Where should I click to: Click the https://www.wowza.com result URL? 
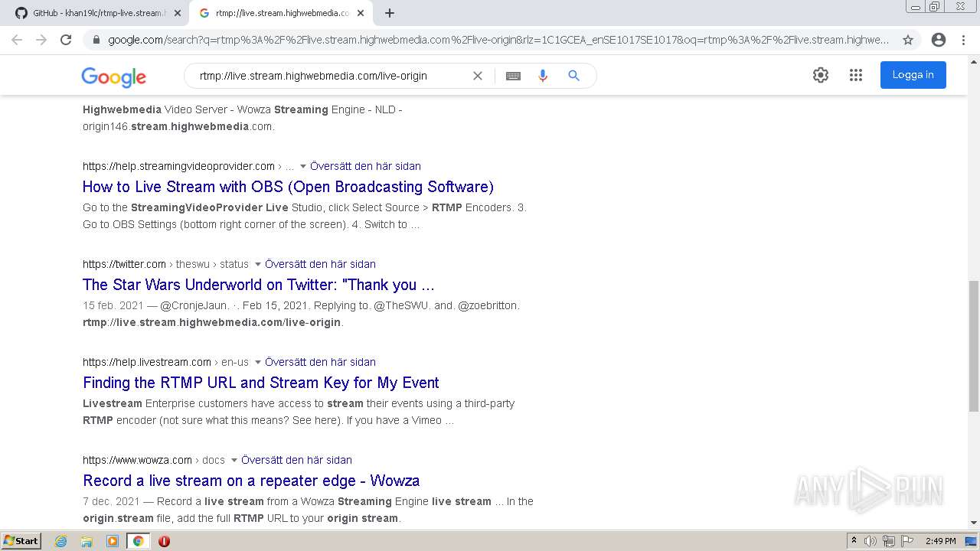(x=137, y=460)
